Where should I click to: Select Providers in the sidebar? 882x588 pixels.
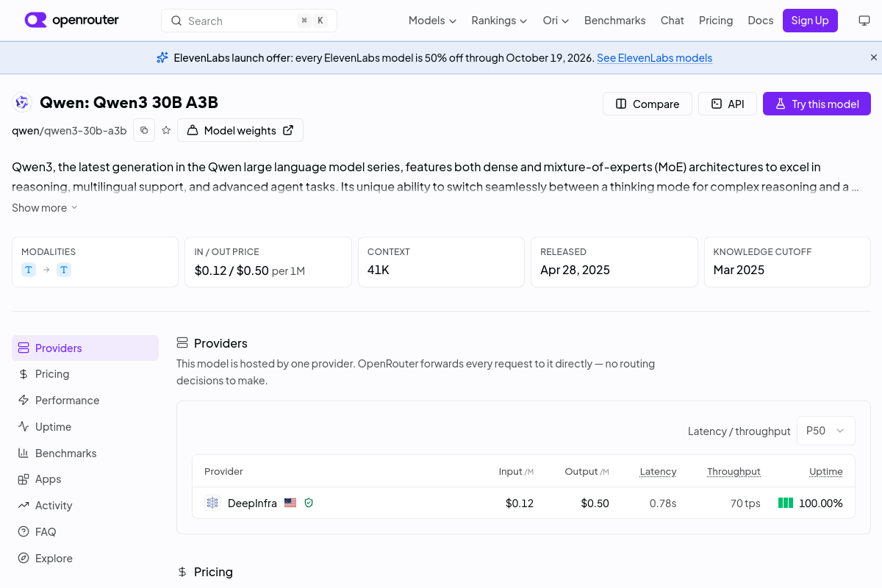click(x=85, y=348)
